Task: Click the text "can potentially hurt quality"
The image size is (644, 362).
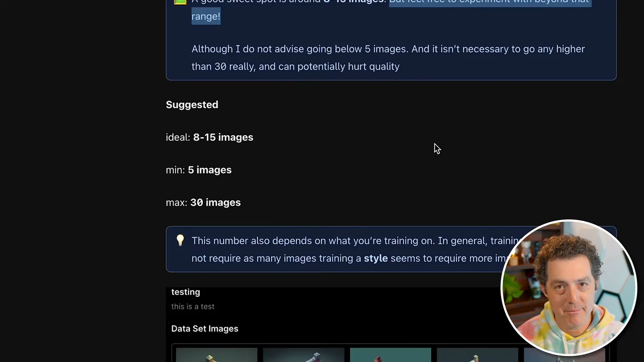Action: (x=339, y=66)
